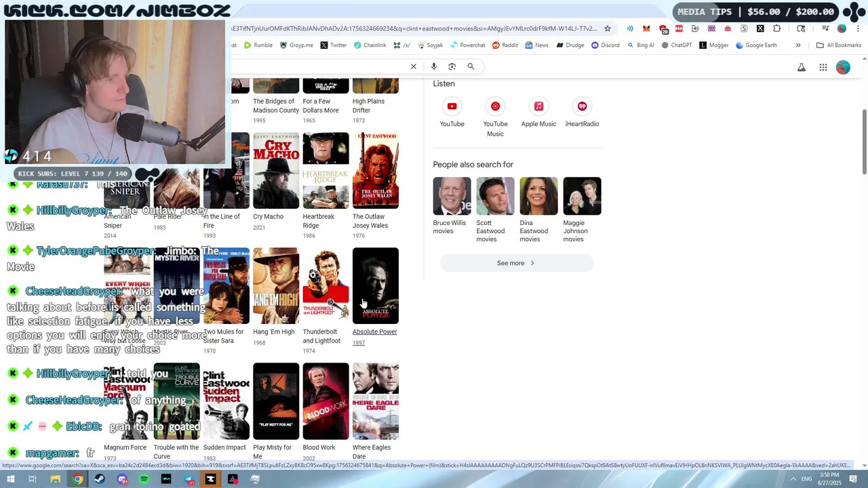Open the Rumble bookmark
The width and height of the screenshot is (868, 488).
pos(258,45)
